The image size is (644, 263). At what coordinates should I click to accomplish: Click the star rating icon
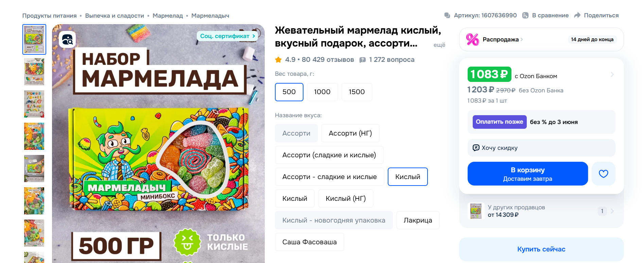(278, 60)
